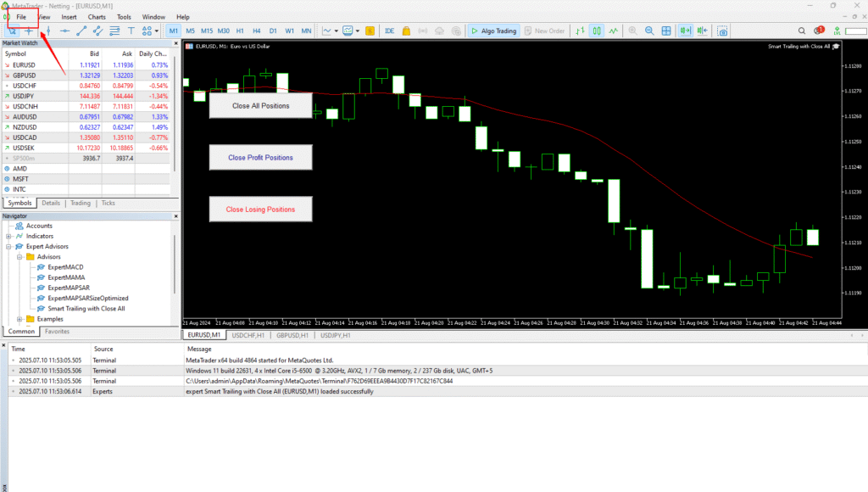868x492 pixels.
Task: Select the D1 daily timeframe
Action: coord(273,31)
